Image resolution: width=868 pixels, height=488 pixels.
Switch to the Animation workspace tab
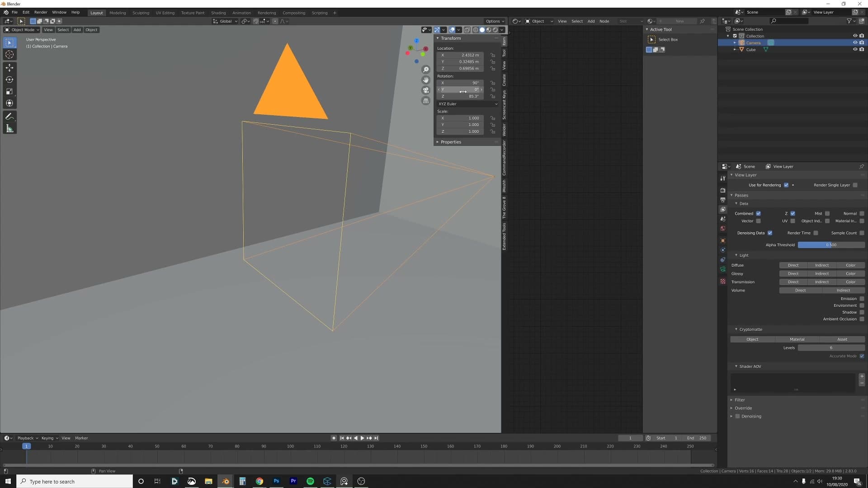pyautogui.click(x=241, y=13)
